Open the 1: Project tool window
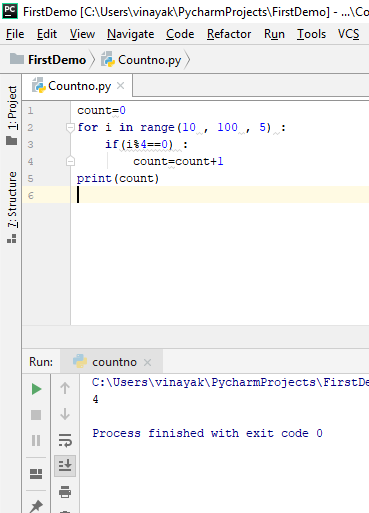This screenshot has width=369, height=513. 12,115
